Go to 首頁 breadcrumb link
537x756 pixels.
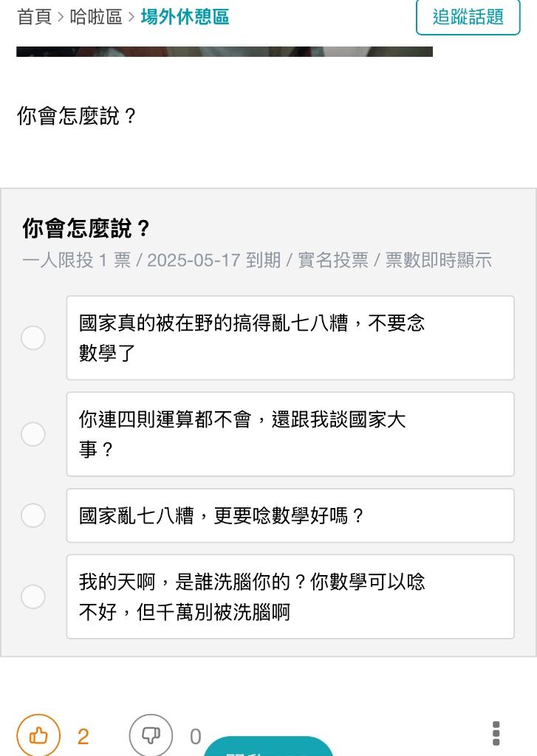point(34,17)
